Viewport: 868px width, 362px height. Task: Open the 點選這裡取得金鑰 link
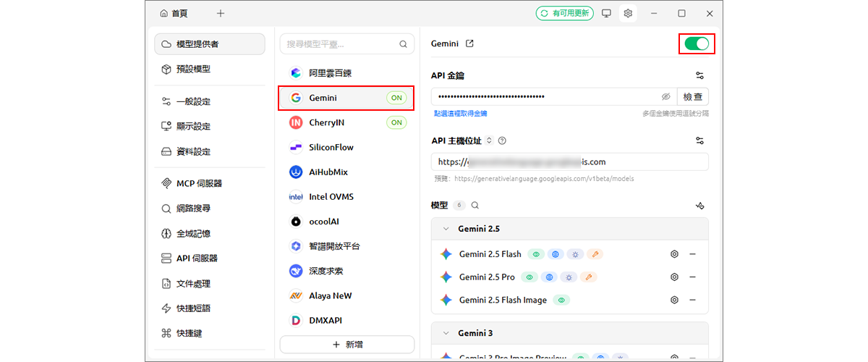(460, 114)
